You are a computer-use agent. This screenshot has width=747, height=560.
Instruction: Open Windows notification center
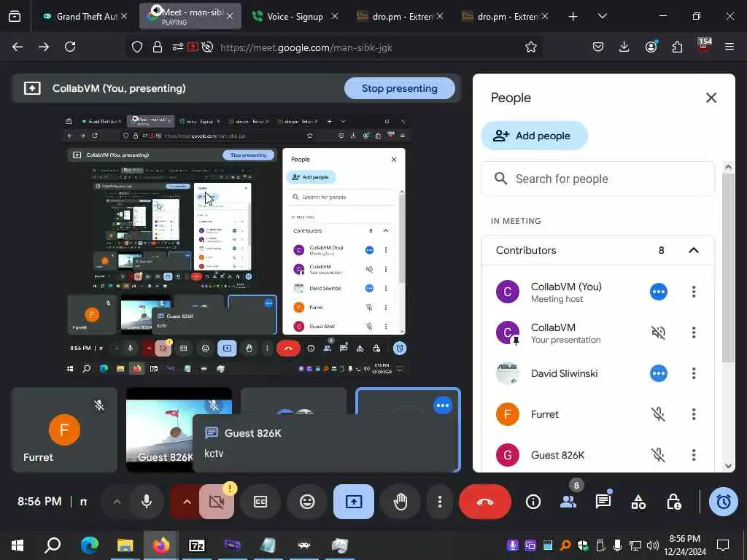point(723,545)
